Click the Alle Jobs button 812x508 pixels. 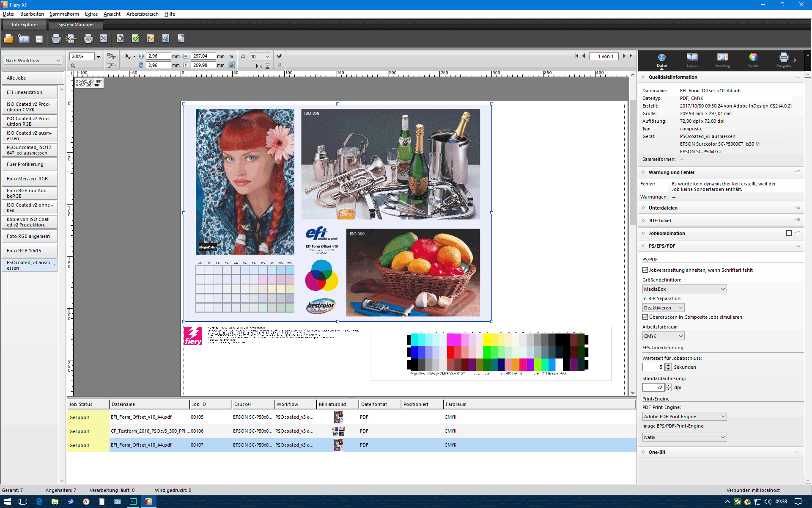[x=32, y=78]
